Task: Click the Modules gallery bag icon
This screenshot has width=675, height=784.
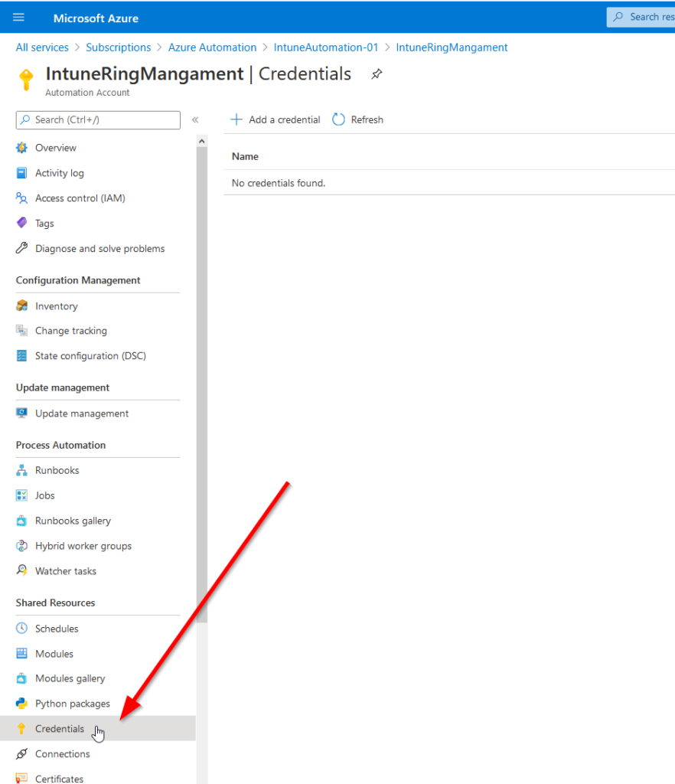Action: click(21, 678)
